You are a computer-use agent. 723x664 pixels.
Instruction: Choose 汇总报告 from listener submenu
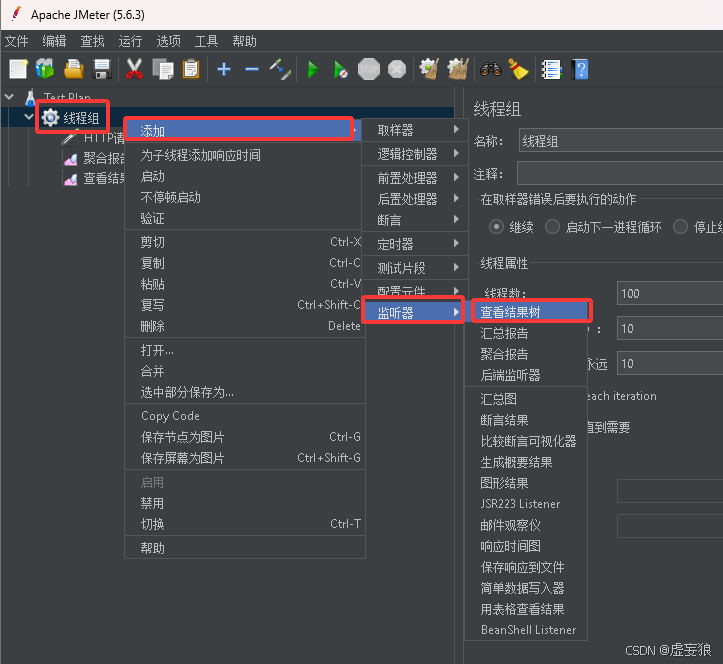coord(526,333)
